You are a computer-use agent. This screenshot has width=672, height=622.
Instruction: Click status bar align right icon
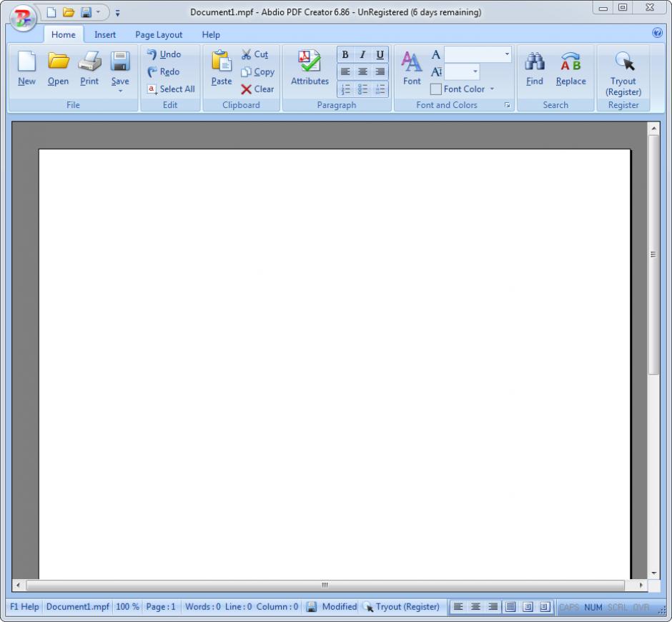click(493, 606)
